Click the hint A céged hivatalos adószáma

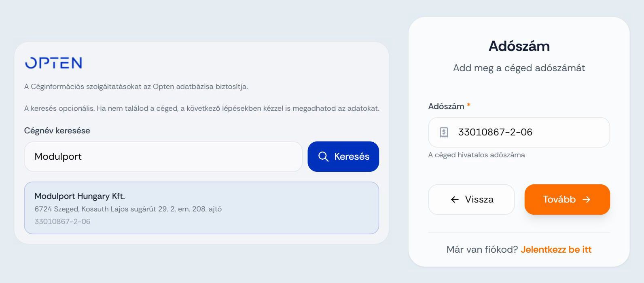(477, 155)
